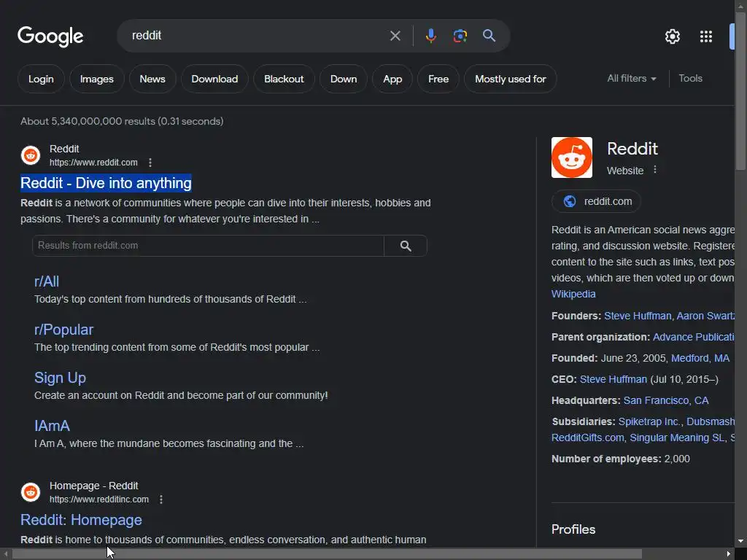Open Medford, MA link
This screenshot has width=747, height=560.
[700, 358]
